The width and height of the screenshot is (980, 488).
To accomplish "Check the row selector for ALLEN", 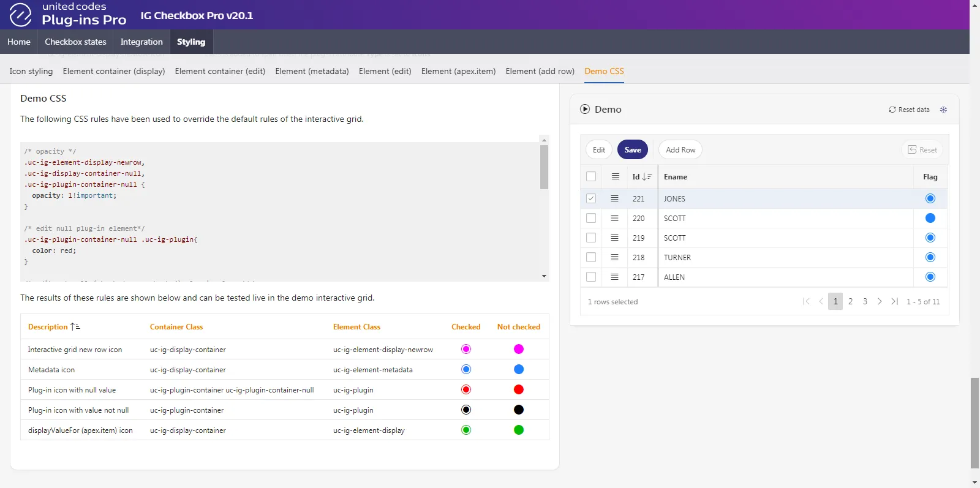I will [591, 277].
